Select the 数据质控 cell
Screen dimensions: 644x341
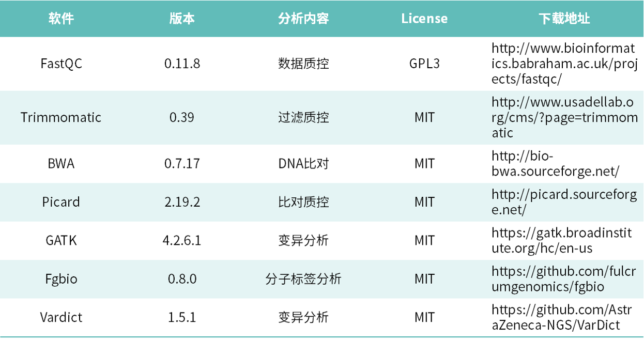point(303,64)
